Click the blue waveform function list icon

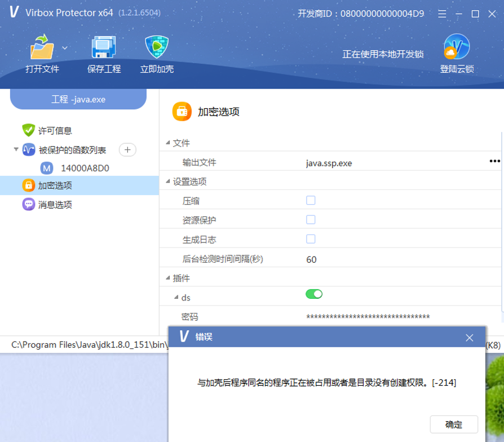pos(29,149)
